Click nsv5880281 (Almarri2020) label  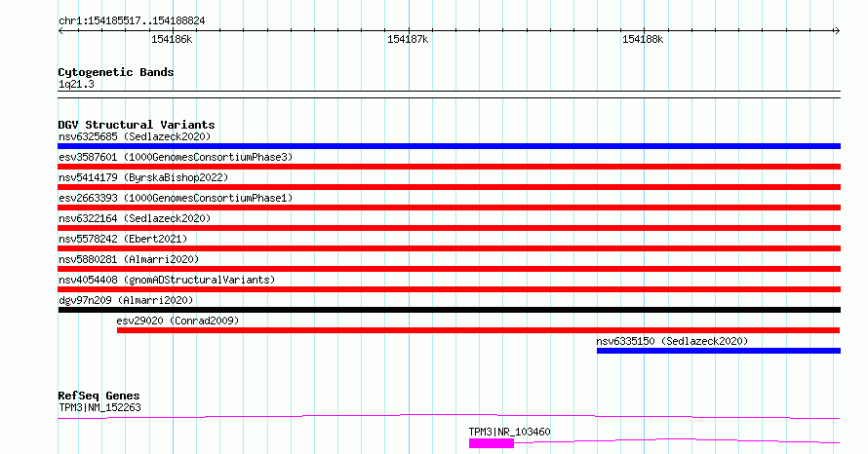point(129,259)
